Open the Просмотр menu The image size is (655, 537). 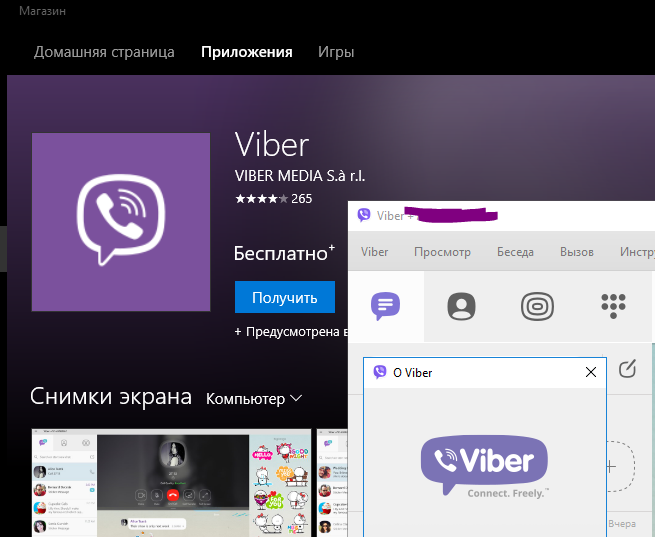[x=442, y=252]
